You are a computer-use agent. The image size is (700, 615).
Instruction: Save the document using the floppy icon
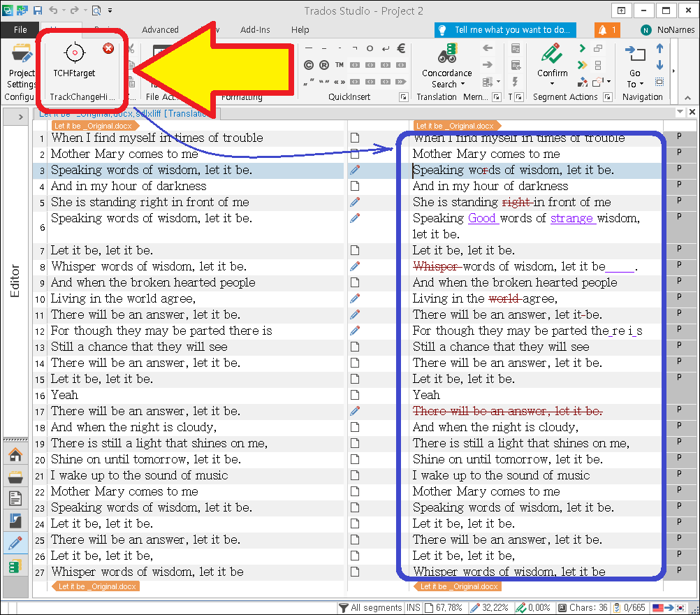coord(38,10)
